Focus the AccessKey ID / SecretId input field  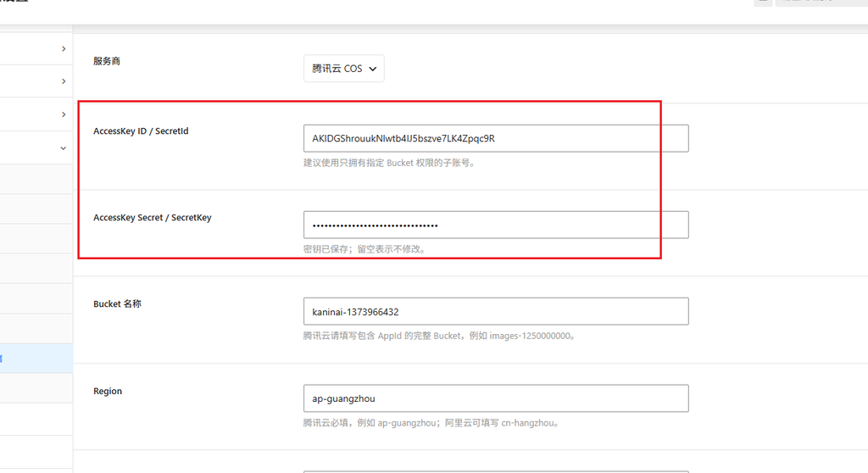click(x=496, y=138)
